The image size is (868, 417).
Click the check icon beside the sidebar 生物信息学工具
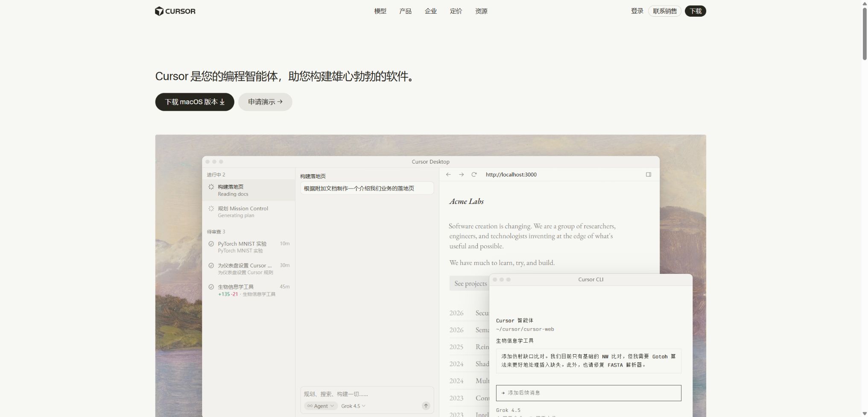coord(211,287)
